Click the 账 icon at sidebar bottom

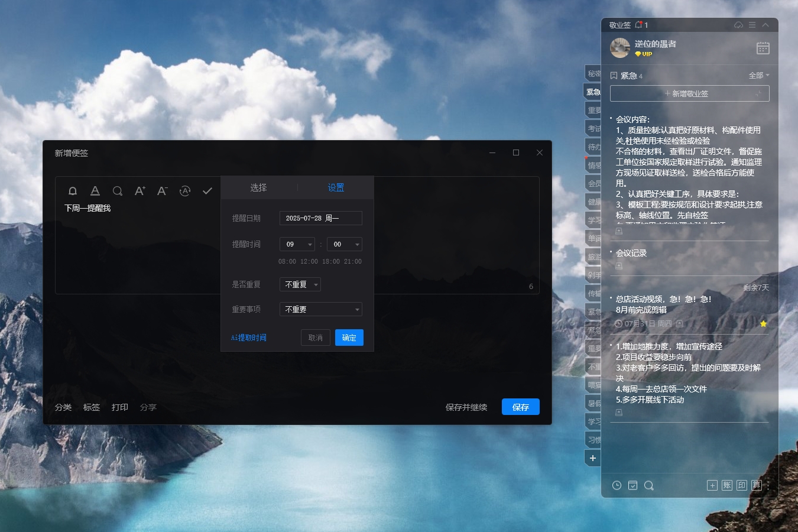727,485
